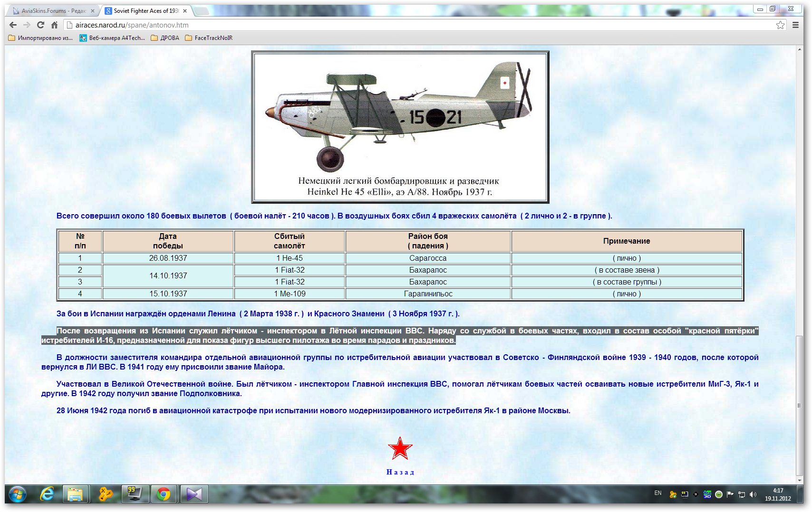Image resolution: width=812 pixels, height=512 pixels.
Task: Click the scrollbar down arrow
Action: (x=799, y=480)
